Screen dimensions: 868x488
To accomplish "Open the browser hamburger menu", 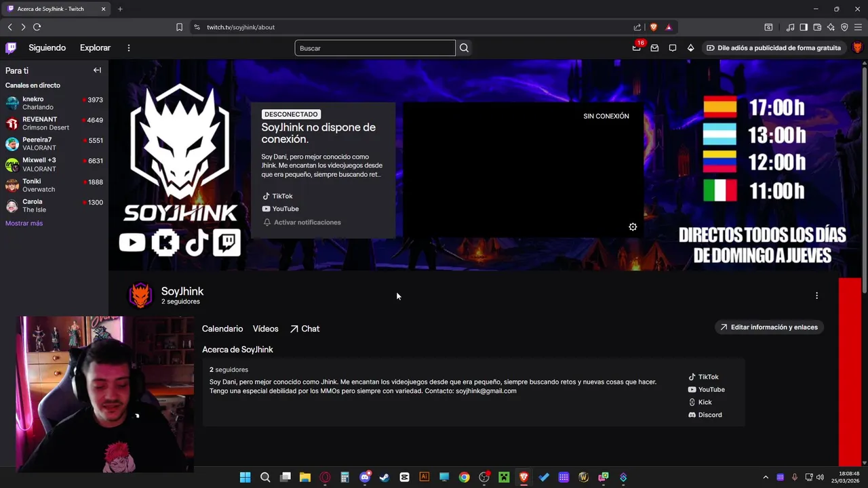I will (858, 27).
